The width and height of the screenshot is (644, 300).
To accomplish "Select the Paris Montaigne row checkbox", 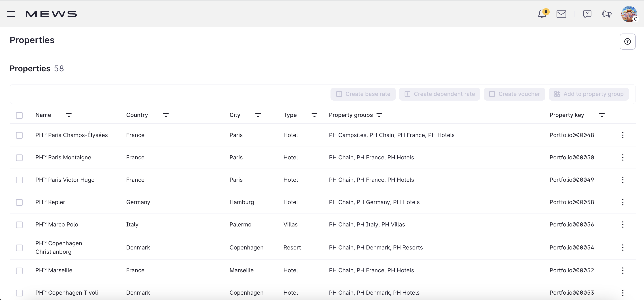I will coord(19,158).
